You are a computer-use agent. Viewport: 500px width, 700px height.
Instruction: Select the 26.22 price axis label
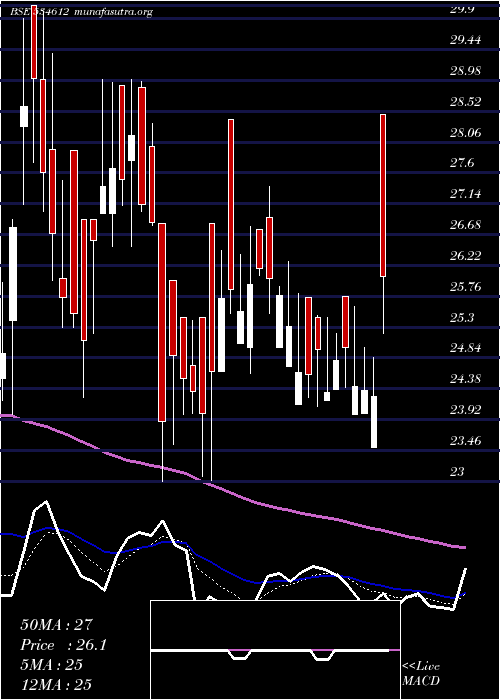click(x=466, y=256)
